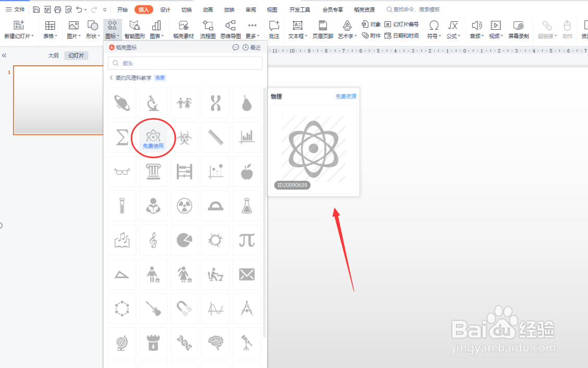Screen dimensions: 588x368
Task: Click the 流程图 flowchart button
Action: tap(207, 30)
